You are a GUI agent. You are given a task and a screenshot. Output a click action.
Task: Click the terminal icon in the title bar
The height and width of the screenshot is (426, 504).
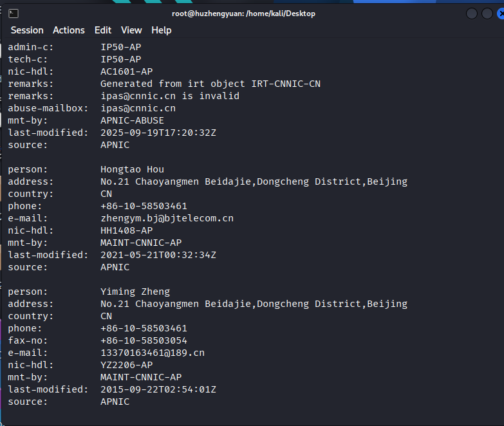(14, 14)
